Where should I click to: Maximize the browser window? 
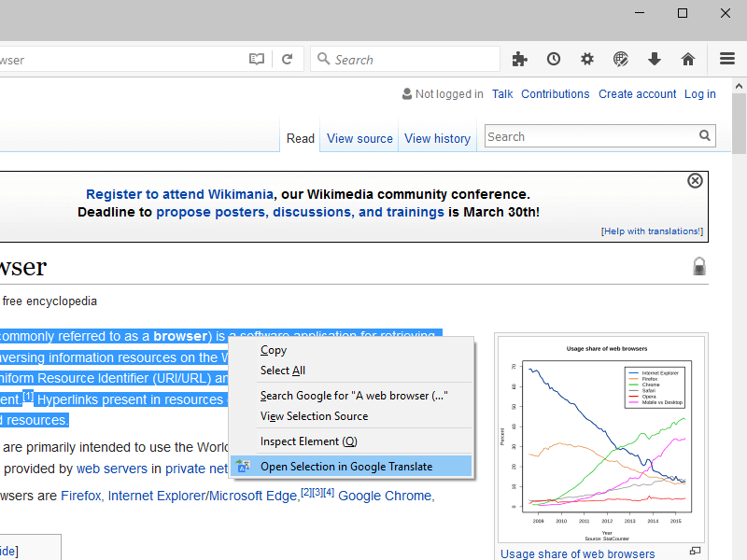683,13
